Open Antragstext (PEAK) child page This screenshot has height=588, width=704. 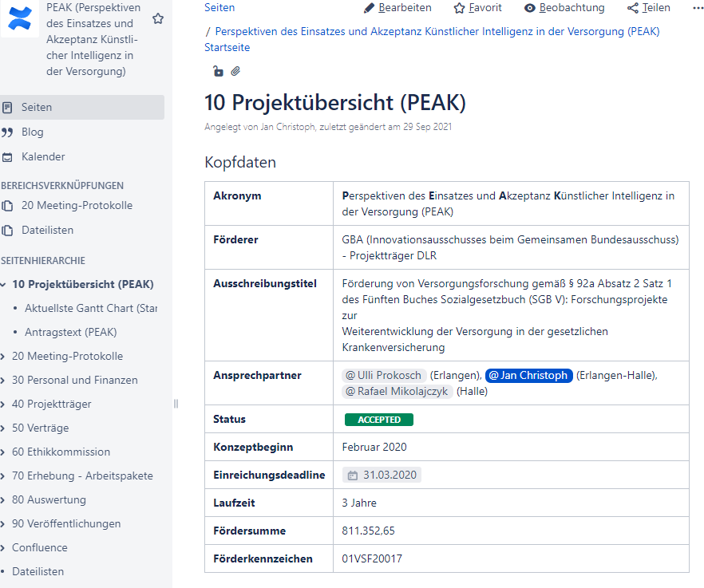[x=70, y=332]
